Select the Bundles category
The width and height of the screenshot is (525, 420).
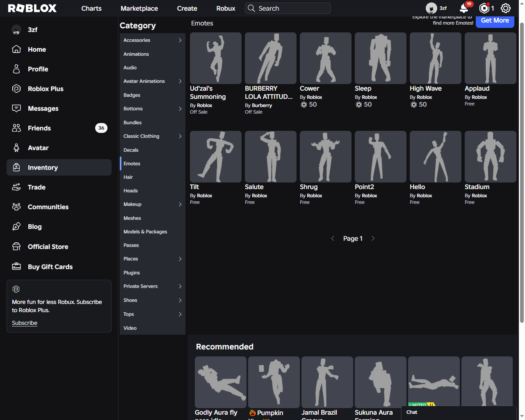[153, 123]
